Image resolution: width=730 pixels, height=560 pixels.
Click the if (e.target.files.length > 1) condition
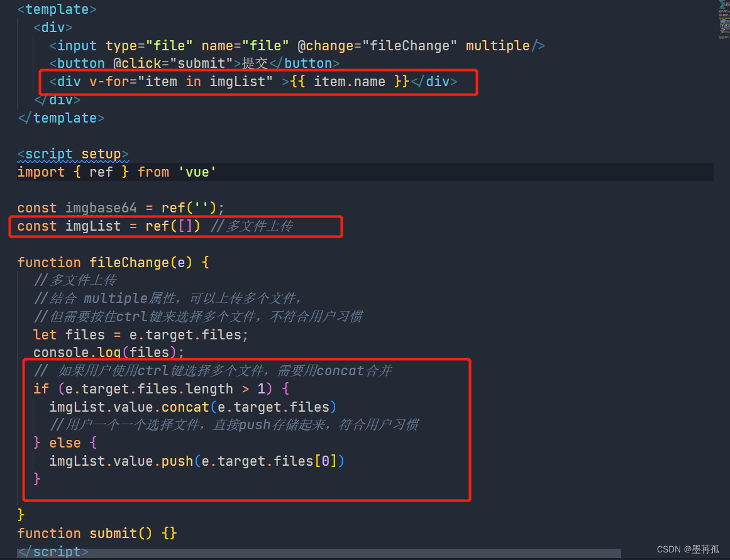pyautogui.click(x=161, y=388)
